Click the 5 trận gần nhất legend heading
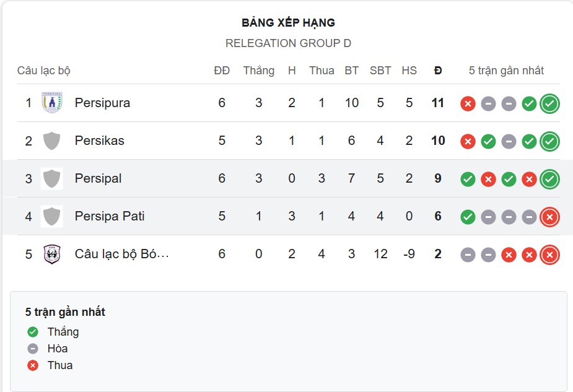Image resolution: width=573 pixels, height=392 pixels. pos(64,312)
